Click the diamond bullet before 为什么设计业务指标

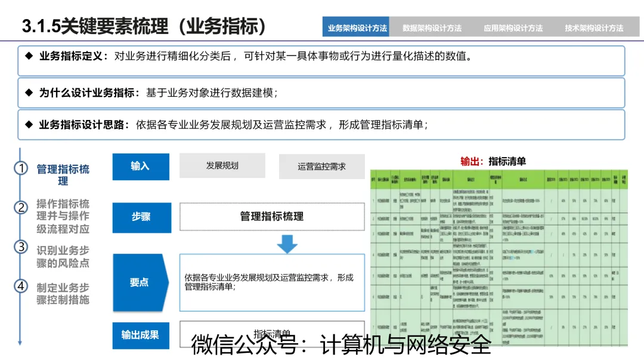pos(29,92)
